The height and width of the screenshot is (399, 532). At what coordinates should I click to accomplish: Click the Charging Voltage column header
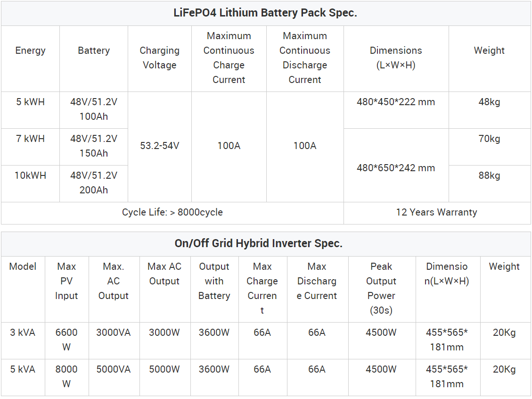(x=159, y=58)
